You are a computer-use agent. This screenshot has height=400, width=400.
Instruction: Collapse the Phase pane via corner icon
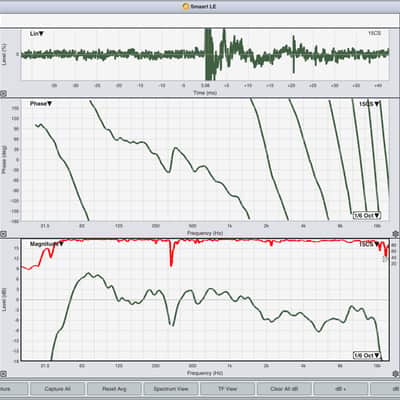(3, 234)
